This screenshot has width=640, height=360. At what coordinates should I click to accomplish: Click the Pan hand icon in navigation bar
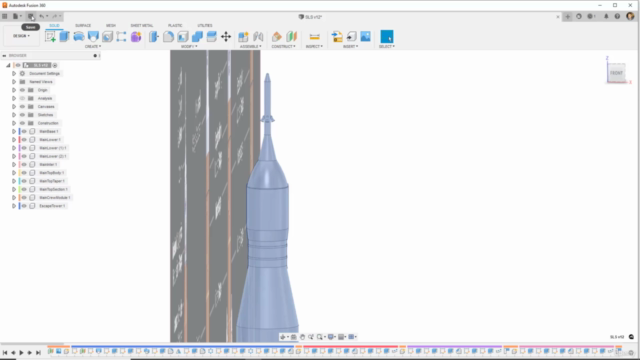[x=302, y=337]
